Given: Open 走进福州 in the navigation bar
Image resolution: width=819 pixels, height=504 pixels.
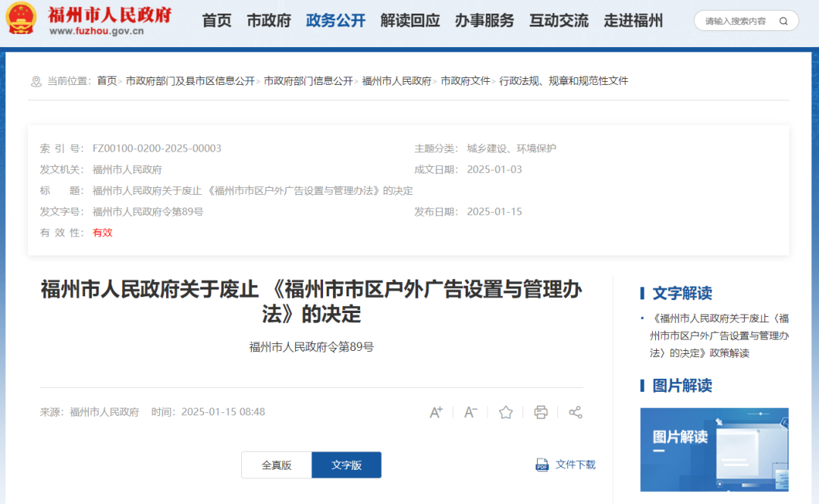Looking at the screenshot, I should pos(633,20).
